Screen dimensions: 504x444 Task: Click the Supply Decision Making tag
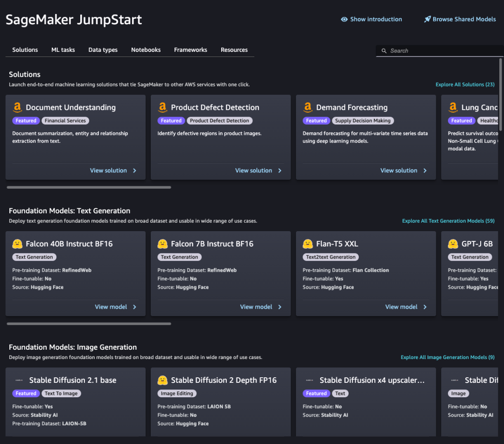point(363,120)
